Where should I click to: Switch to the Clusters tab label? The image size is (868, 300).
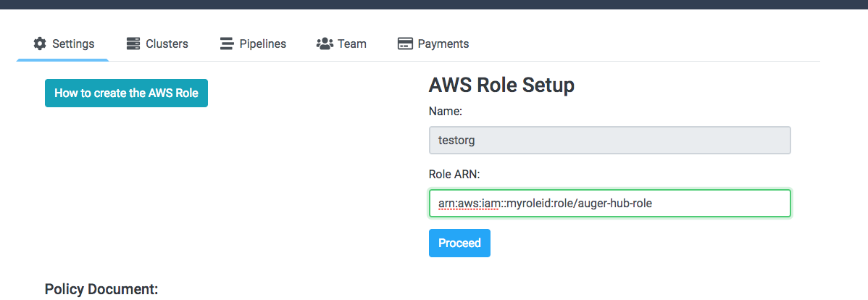[167, 43]
